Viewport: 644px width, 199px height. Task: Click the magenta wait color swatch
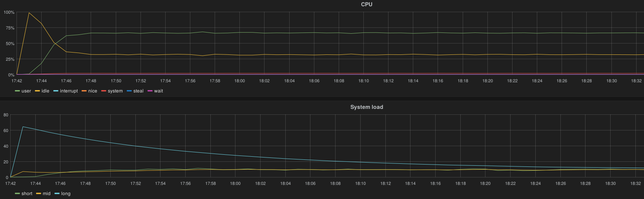pos(150,91)
